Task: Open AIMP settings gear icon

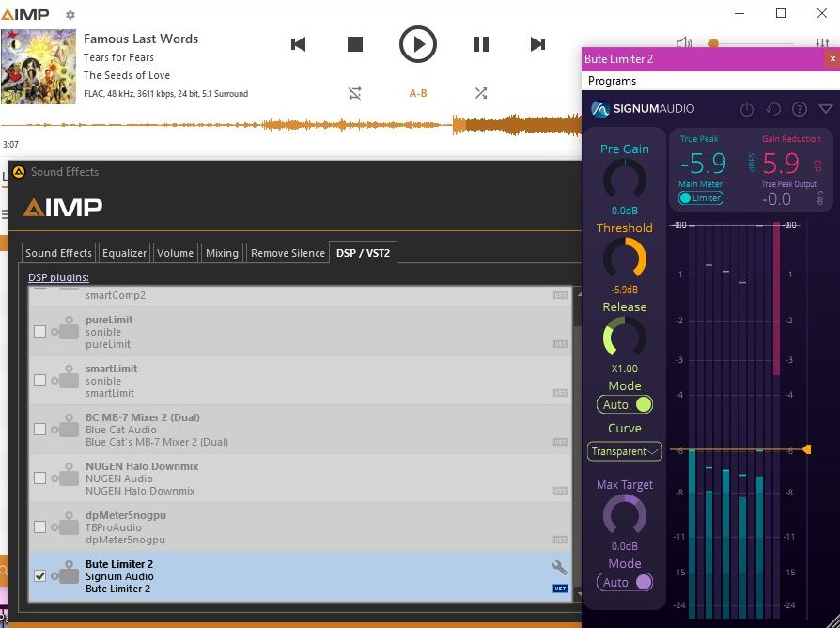Action: [x=70, y=15]
